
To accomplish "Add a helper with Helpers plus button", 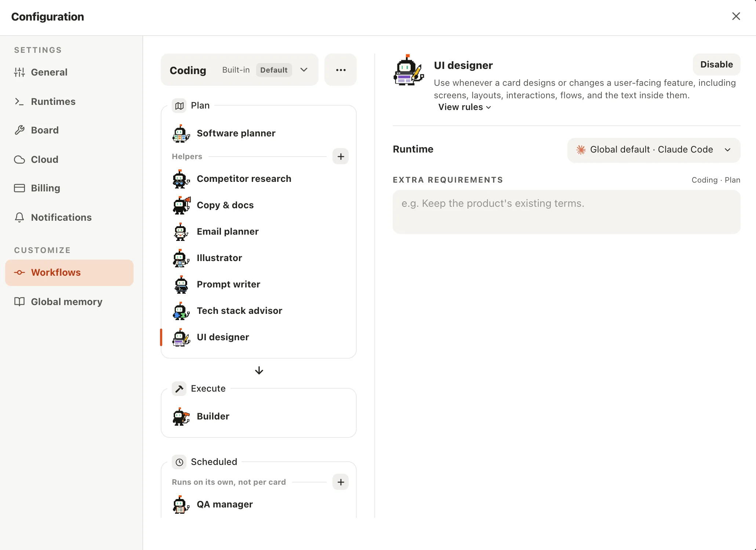I will point(341,157).
